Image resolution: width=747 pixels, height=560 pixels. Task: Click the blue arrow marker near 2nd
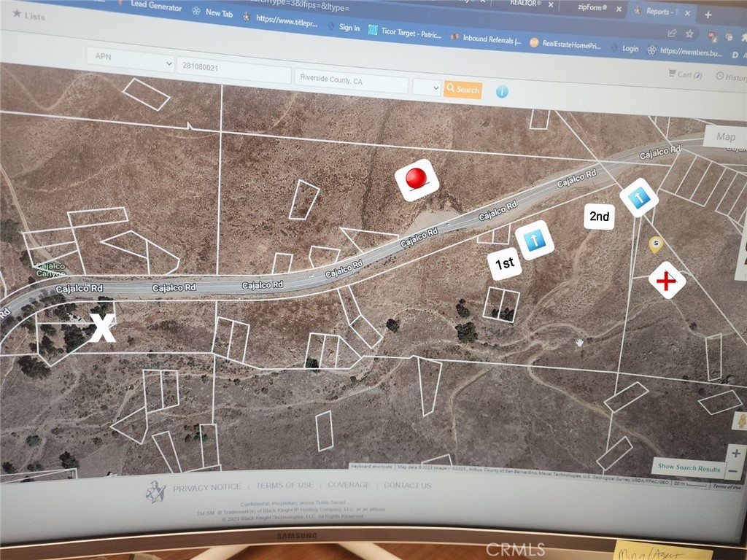pyautogui.click(x=639, y=198)
